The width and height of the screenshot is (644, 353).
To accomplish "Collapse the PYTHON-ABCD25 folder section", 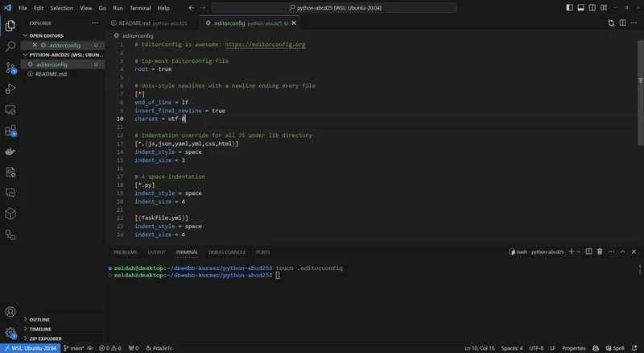I will coord(63,55).
